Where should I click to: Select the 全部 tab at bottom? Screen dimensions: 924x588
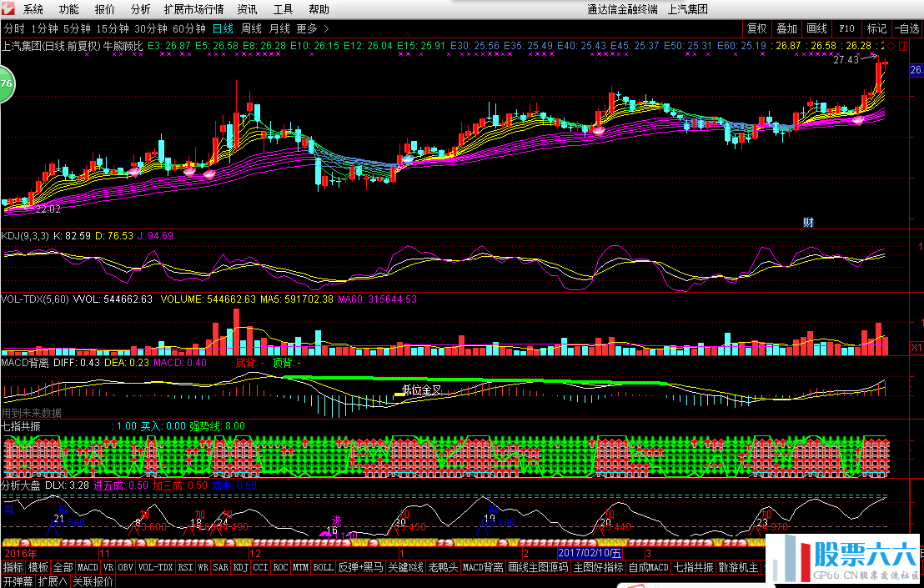(63, 567)
